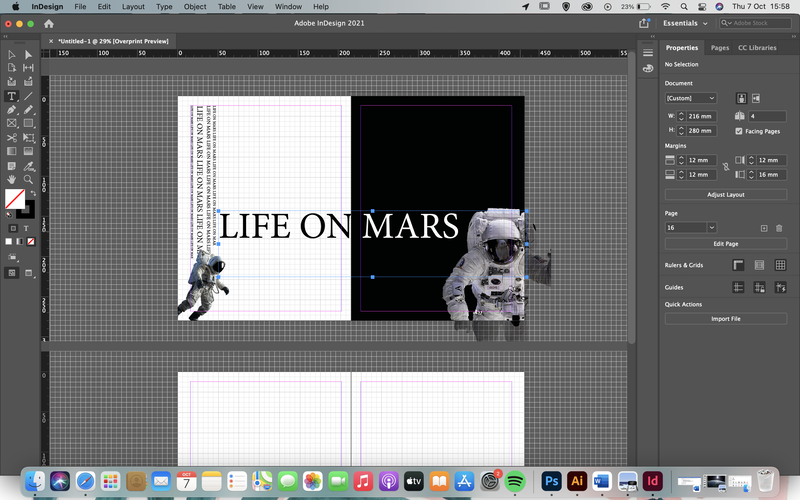800x500 pixels.
Task: Click the Line tool
Action: coord(28,96)
